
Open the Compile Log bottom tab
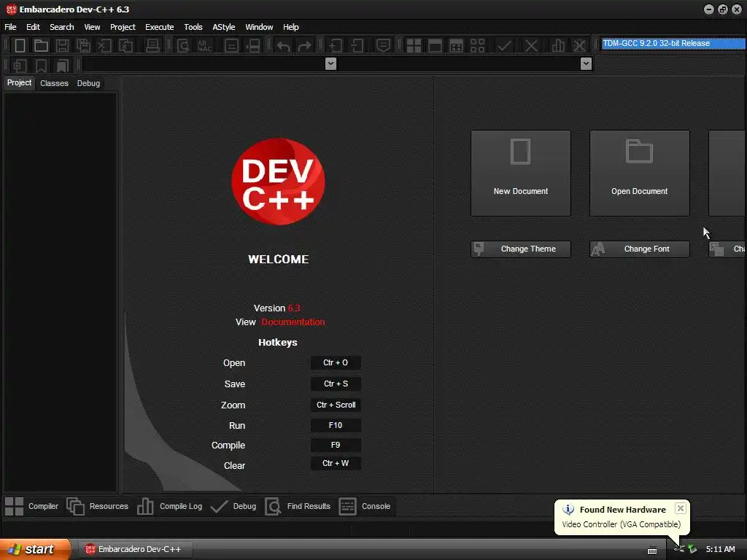pyautogui.click(x=169, y=506)
